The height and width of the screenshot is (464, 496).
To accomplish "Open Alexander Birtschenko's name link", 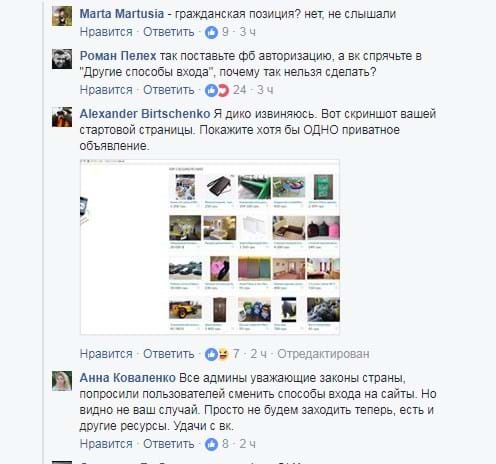I will (145, 114).
